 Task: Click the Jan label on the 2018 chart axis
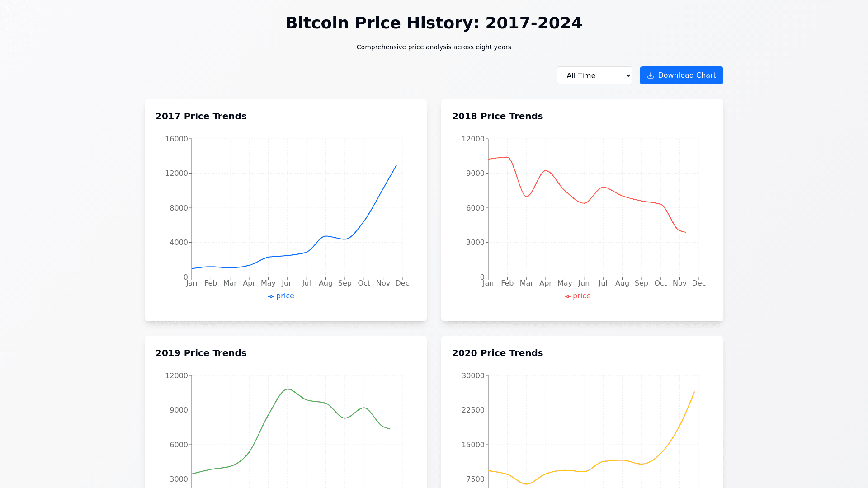[488, 283]
